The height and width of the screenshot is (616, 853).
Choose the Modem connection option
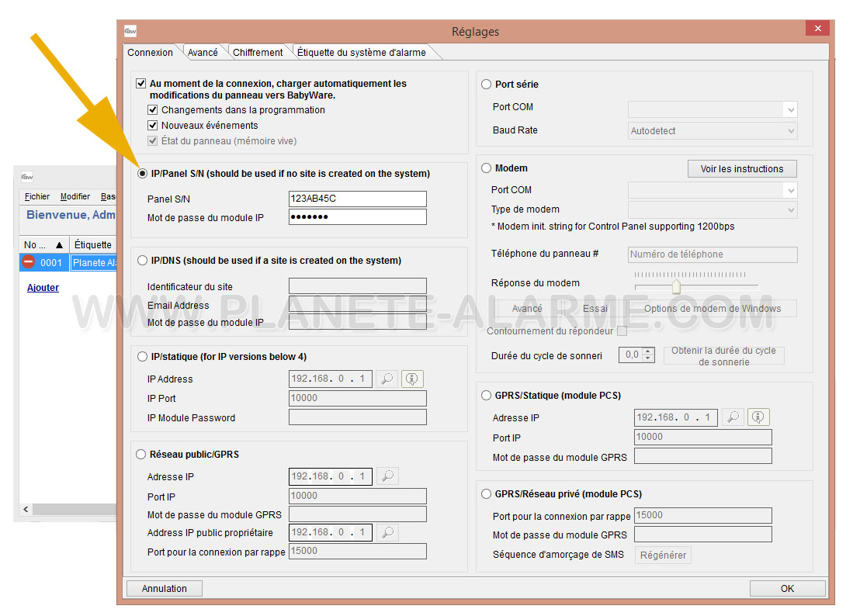(487, 168)
